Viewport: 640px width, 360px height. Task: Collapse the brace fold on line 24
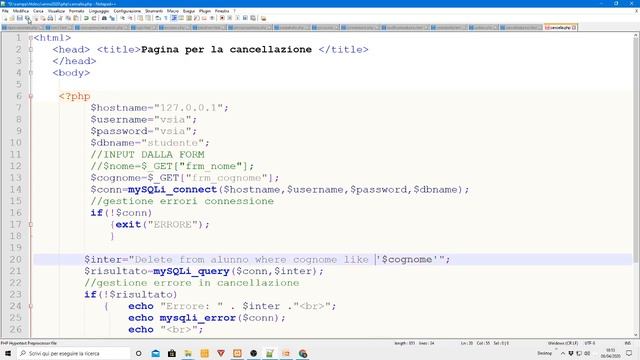coord(31,306)
